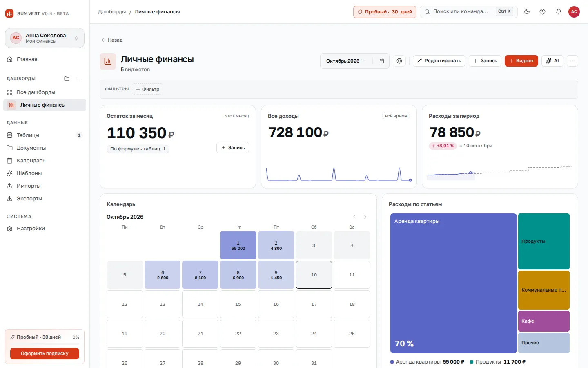
Task: Focus the Поиск или команда search field
Action: click(x=469, y=12)
